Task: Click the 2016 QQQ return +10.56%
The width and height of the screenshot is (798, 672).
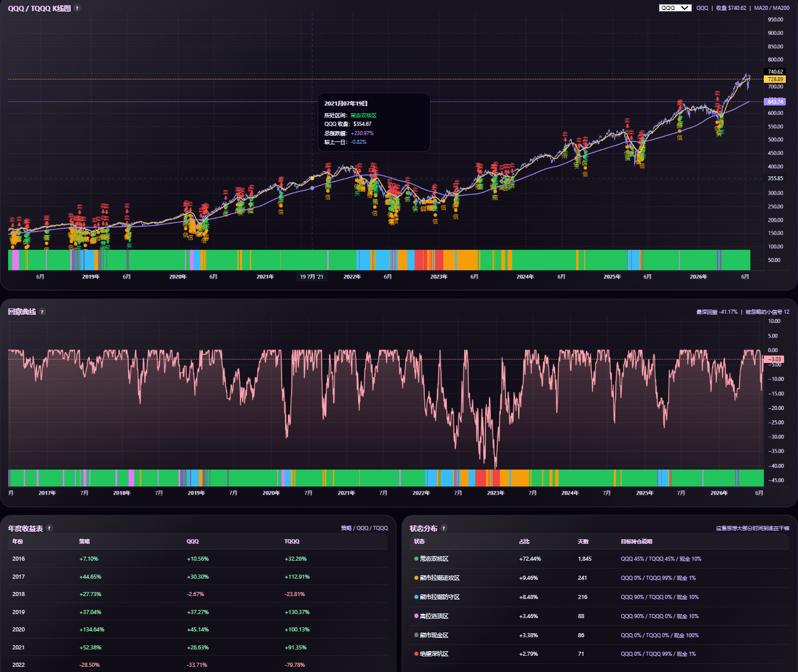Action: (198, 559)
